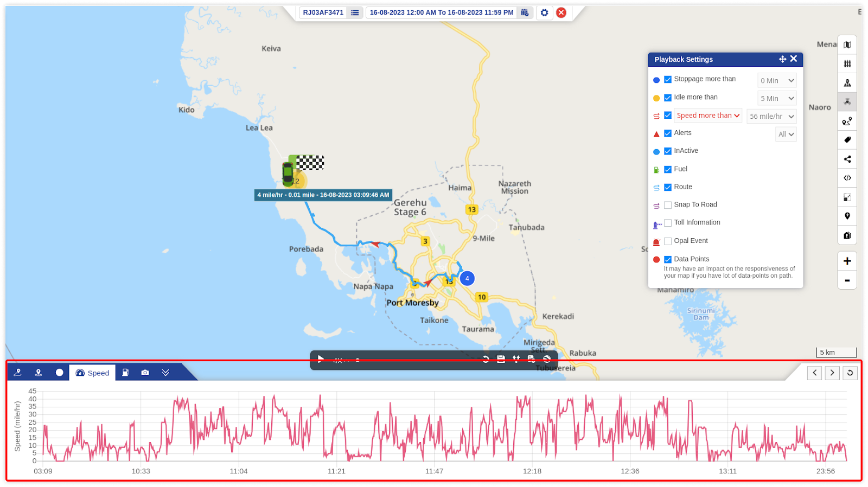868x487 pixels.
Task: Click the tag icon in right toolbar
Action: 847,140
